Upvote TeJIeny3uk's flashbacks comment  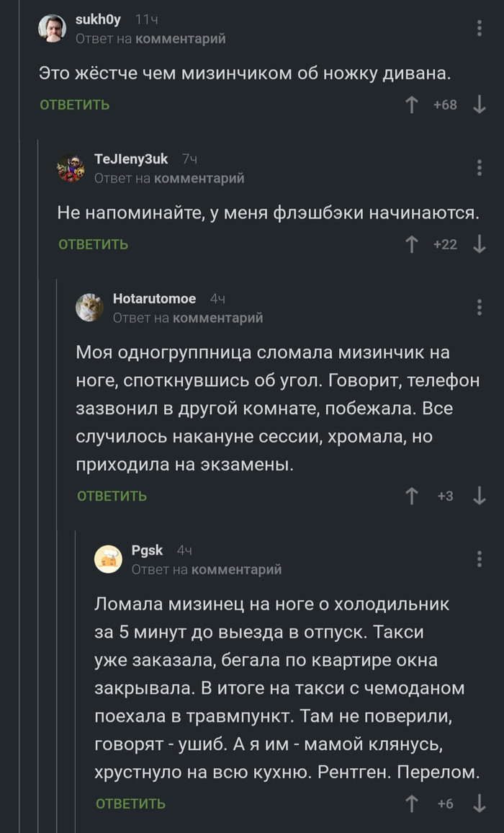(412, 245)
